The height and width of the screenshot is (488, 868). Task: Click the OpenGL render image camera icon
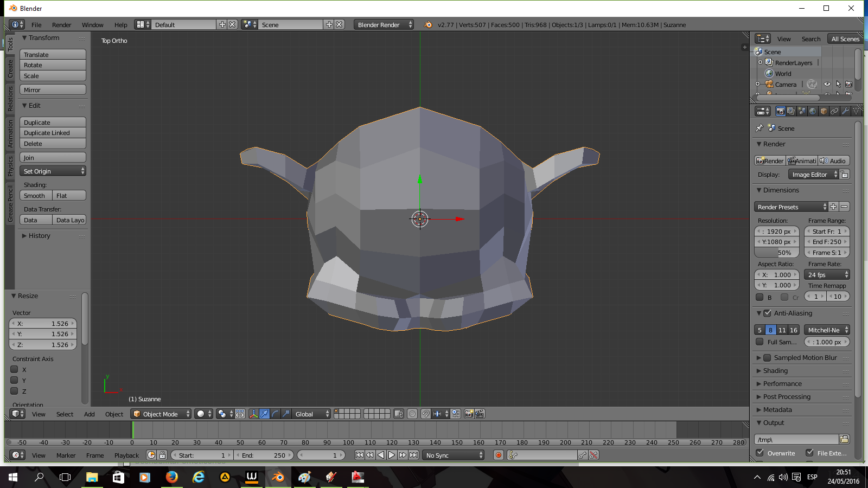pyautogui.click(x=469, y=414)
